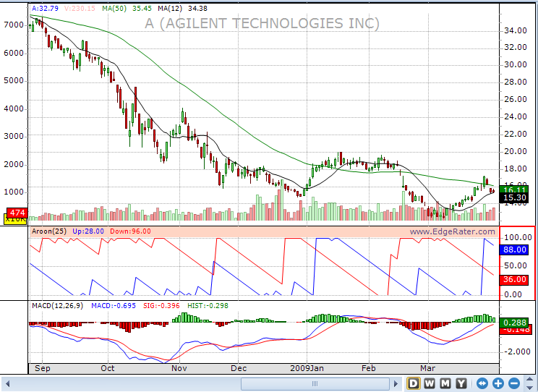
Task: Click the right arrow of horizontal scrollbar
Action: point(396,384)
